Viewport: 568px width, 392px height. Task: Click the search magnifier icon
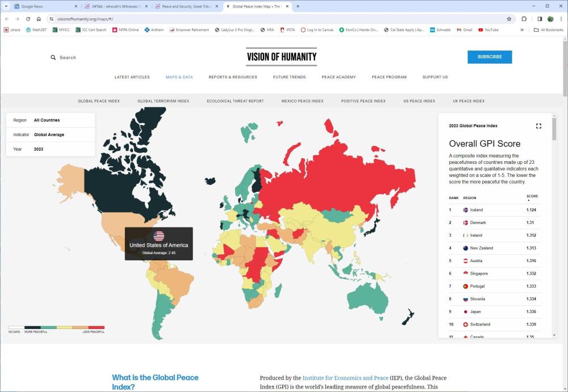pos(53,57)
